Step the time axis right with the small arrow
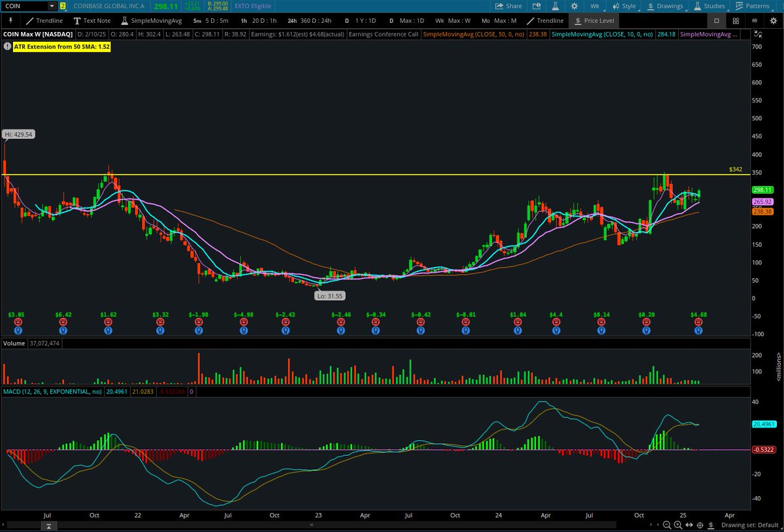The width and height of the screenshot is (784, 532). [x=659, y=525]
